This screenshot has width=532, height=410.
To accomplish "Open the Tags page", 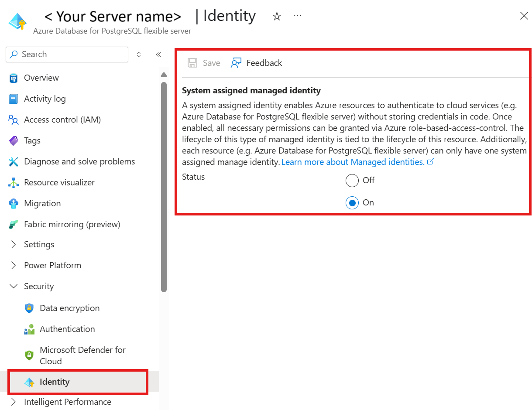I will [32, 140].
